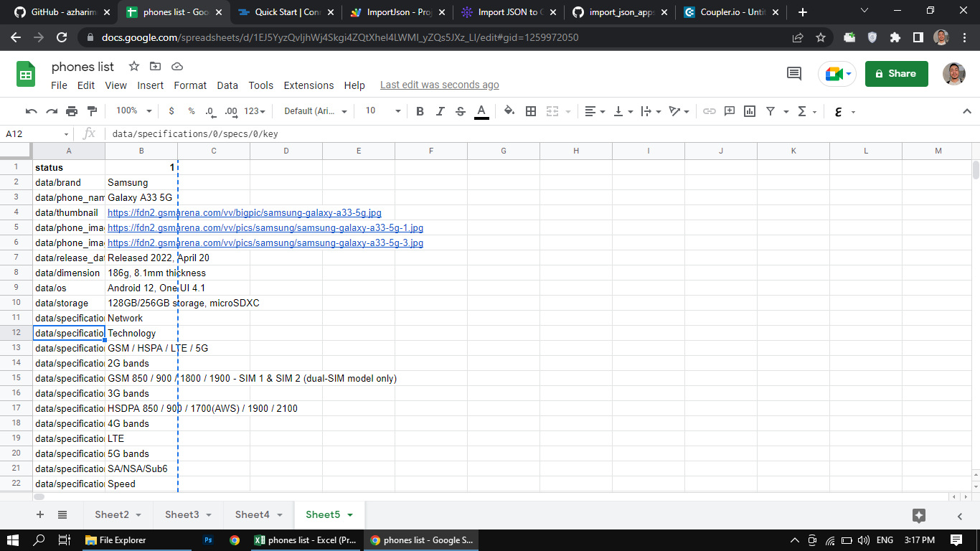
Task: Open the 123 number format dropdown
Action: (251, 111)
